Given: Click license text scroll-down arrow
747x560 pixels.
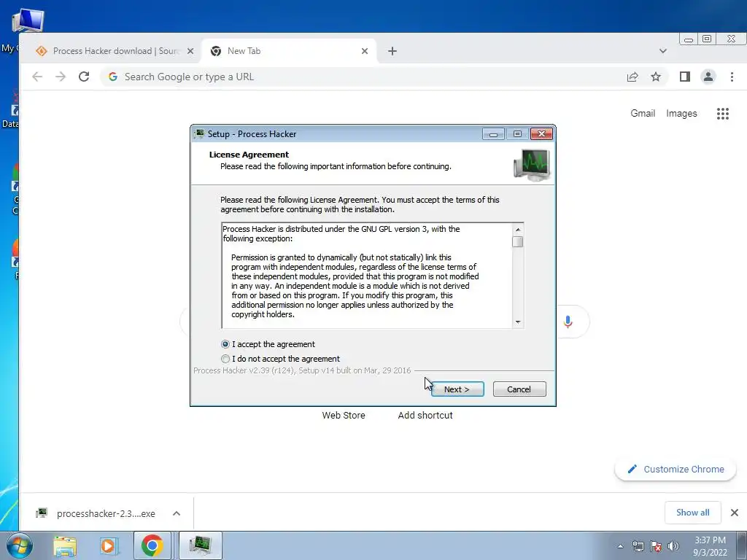Looking at the screenshot, I should 518,322.
